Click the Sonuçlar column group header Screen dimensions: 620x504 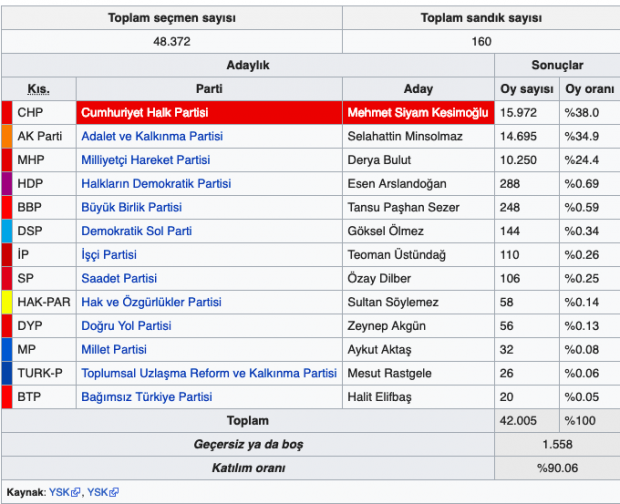coord(557,65)
